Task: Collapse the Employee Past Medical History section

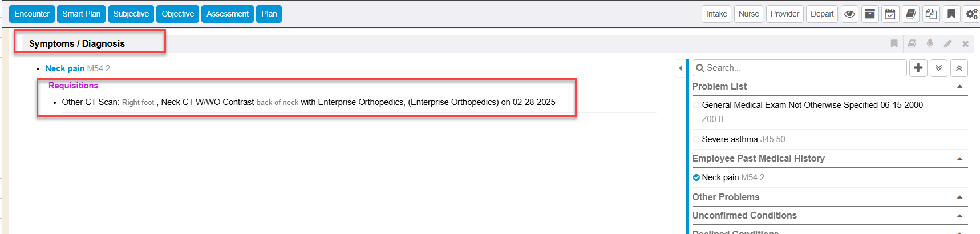Action: pos(960,159)
